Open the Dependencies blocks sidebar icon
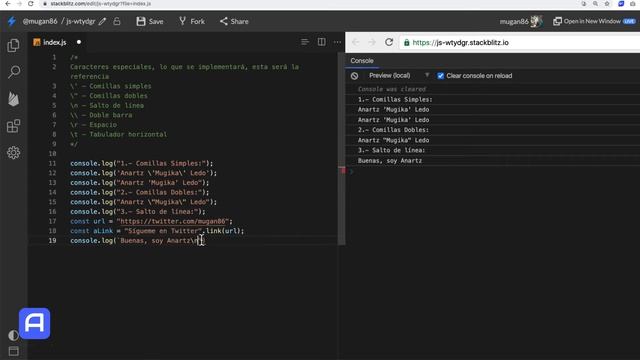Screen dimensions: 640x360 point(13,126)
